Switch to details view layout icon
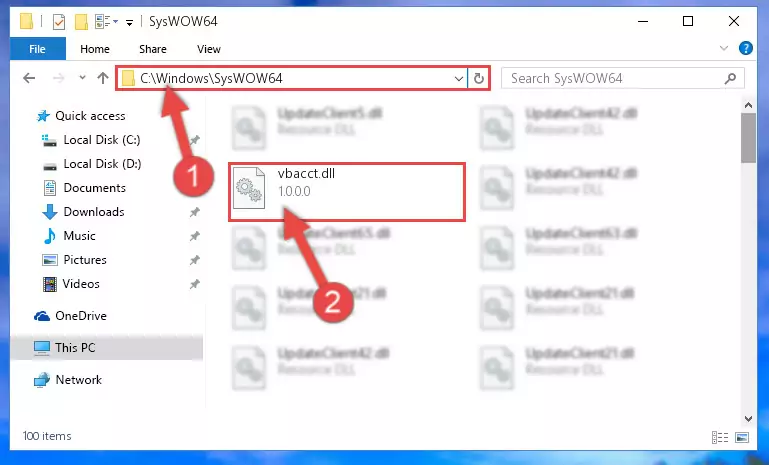This screenshot has height=465, width=769. tap(719, 437)
